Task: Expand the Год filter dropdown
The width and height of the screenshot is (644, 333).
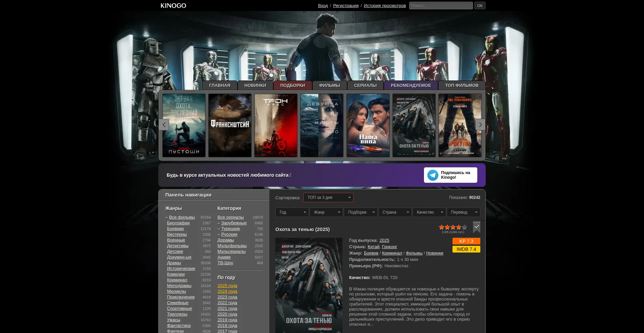Action: 292,212
